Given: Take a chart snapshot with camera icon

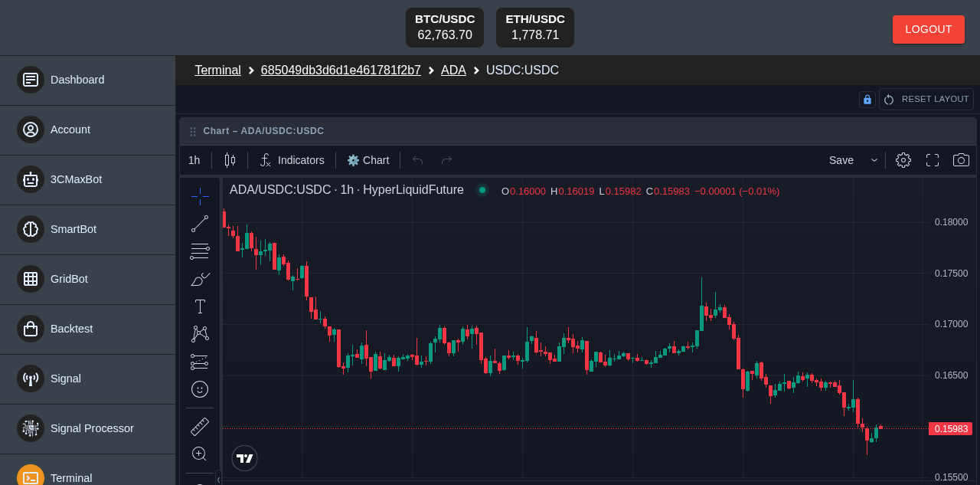Looking at the screenshot, I should (x=961, y=160).
